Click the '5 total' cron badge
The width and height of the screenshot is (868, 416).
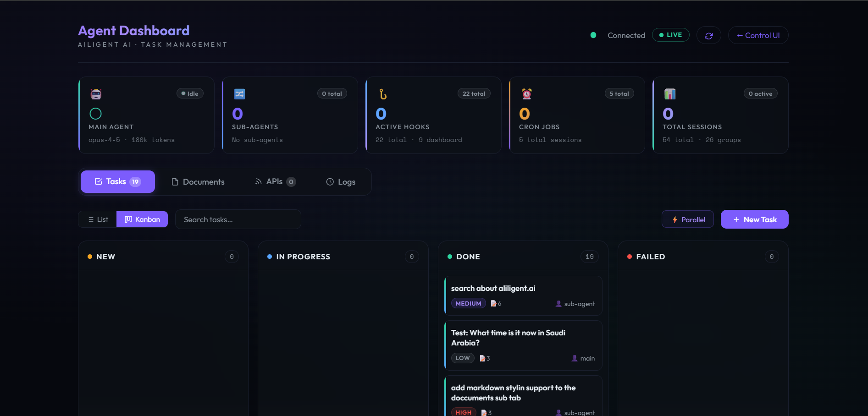tap(619, 93)
